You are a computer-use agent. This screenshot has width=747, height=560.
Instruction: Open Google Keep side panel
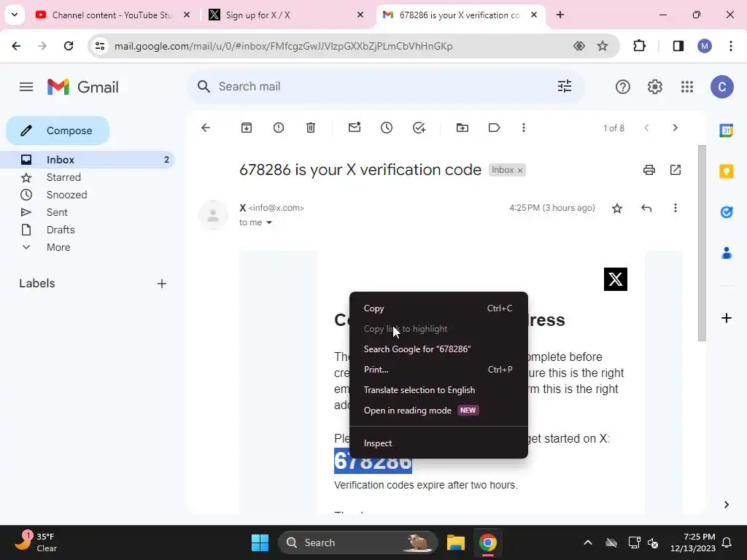pyautogui.click(x=726, y=171)
